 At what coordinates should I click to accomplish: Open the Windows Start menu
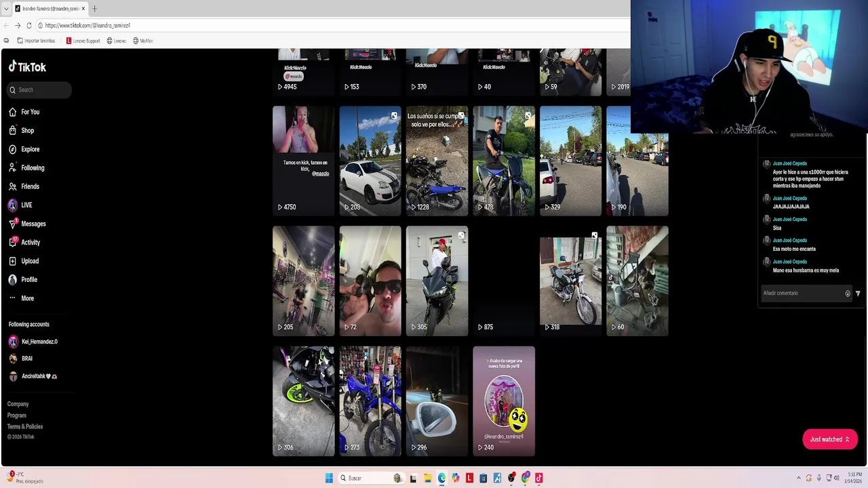click(329, 478)
